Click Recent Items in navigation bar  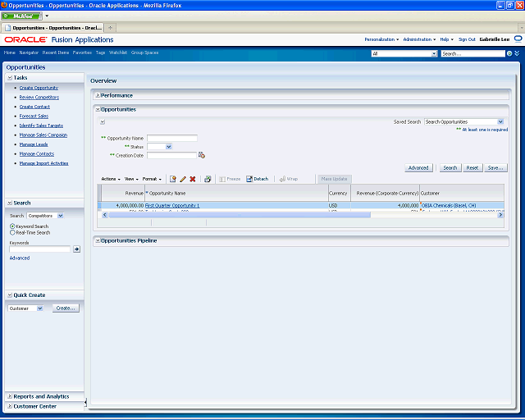tap(56, 52)
